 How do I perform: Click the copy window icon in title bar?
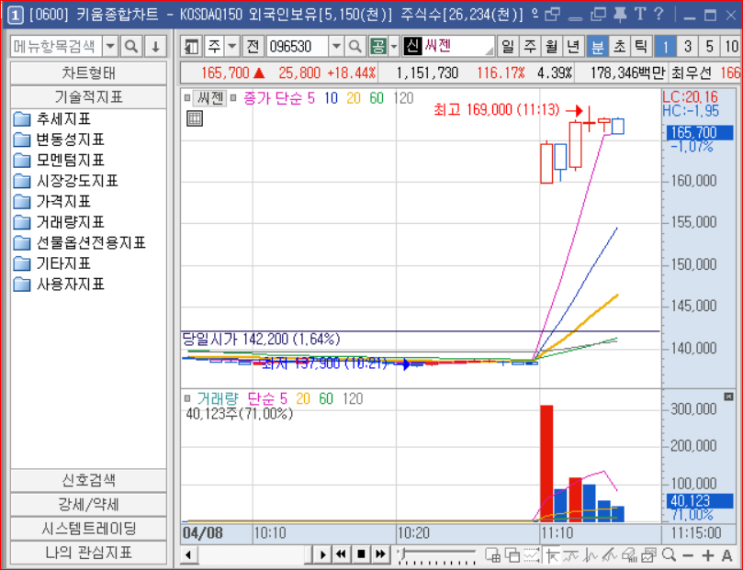(598, 15)
